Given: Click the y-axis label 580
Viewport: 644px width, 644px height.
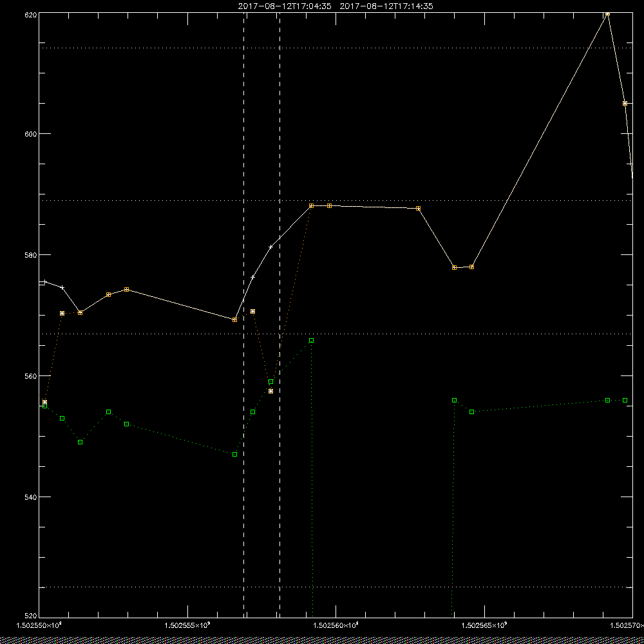Looking at the screenshot, I should [31, 254].
